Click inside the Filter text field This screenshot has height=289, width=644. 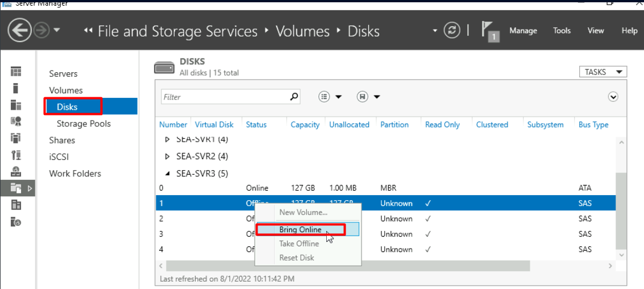click(x=225, y=97)
